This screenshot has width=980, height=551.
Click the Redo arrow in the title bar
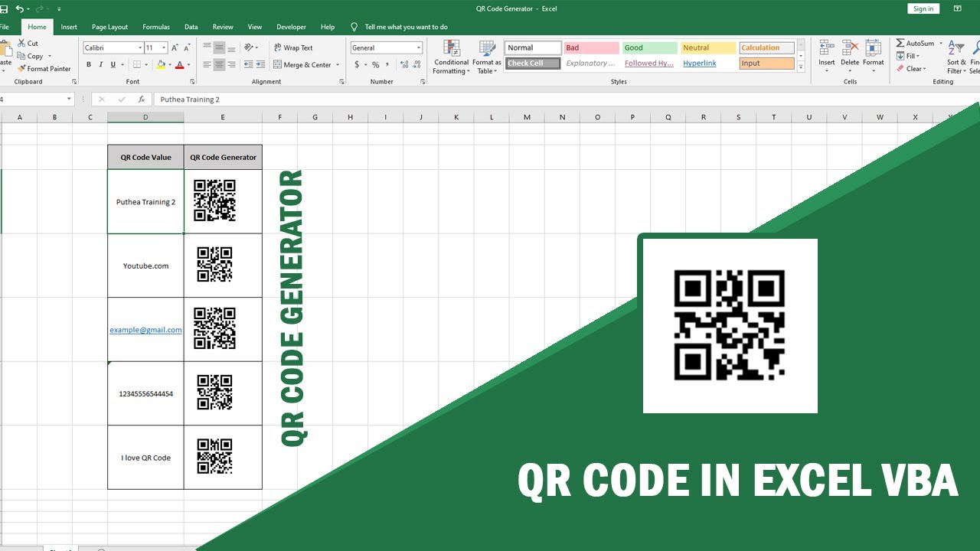[x=40, y=8]
